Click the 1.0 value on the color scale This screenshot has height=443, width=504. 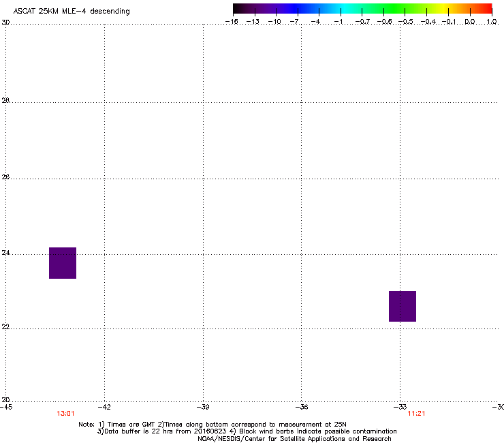(x=492, y=22)
